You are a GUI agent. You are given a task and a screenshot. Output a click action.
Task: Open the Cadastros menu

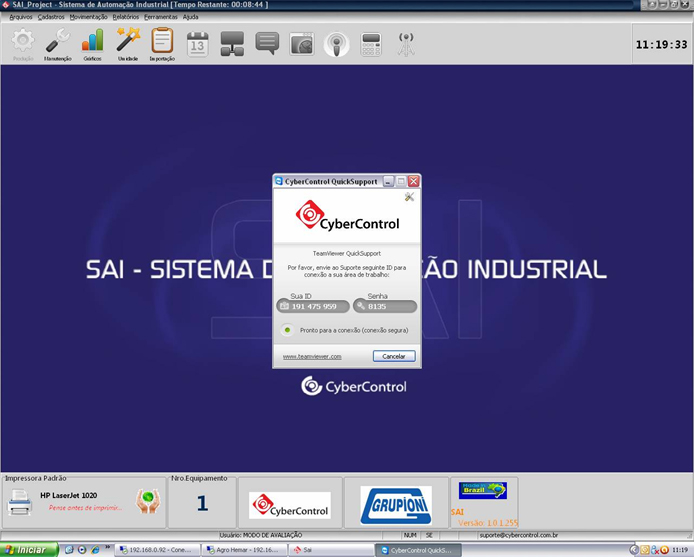pyautogui.click(x=51, y=17)
